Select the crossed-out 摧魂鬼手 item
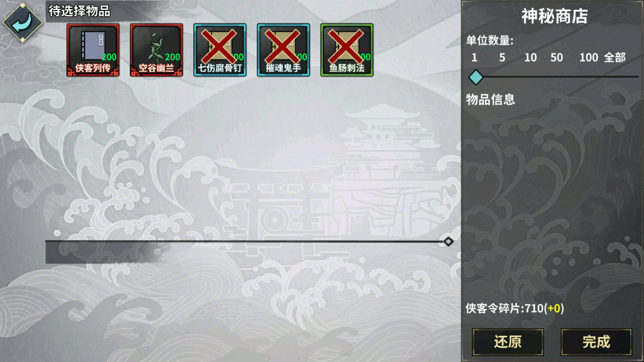The width and height of the screenshot is (644, 362). coord(283,50)
